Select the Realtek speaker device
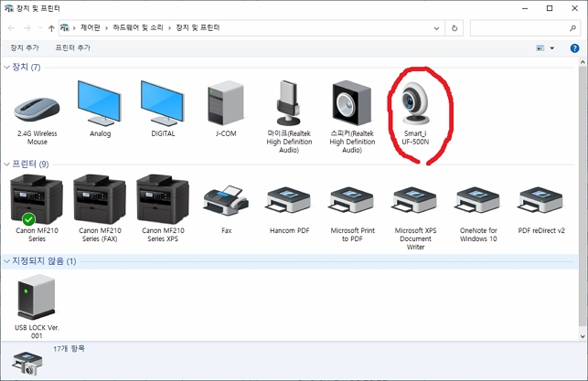 click(352, 117)
